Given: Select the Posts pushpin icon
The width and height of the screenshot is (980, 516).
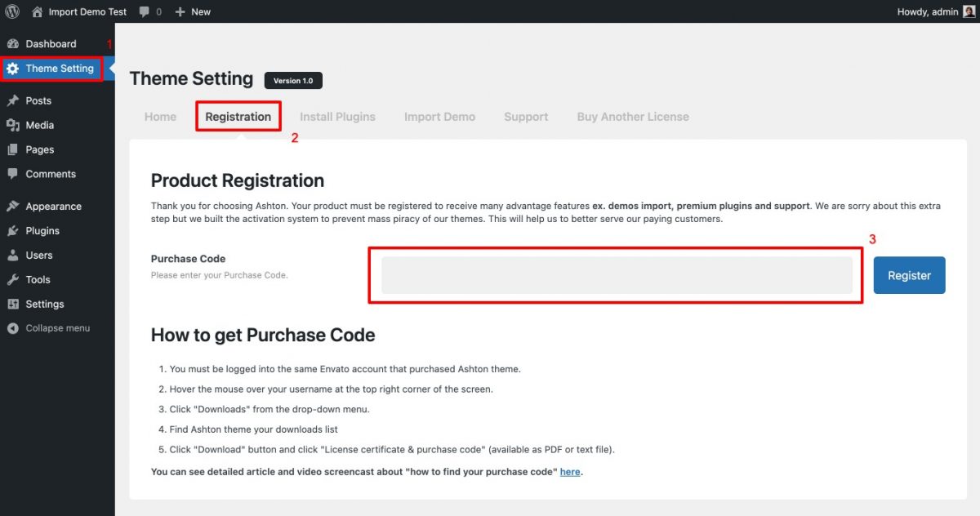Looking at the screenshot, I should 13,100.
